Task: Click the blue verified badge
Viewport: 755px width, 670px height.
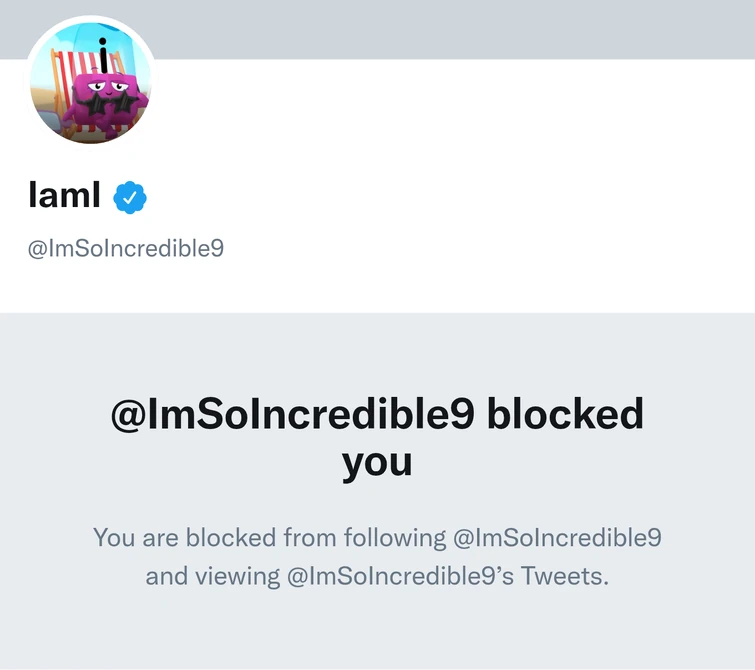Action: (x=130, y=197)
